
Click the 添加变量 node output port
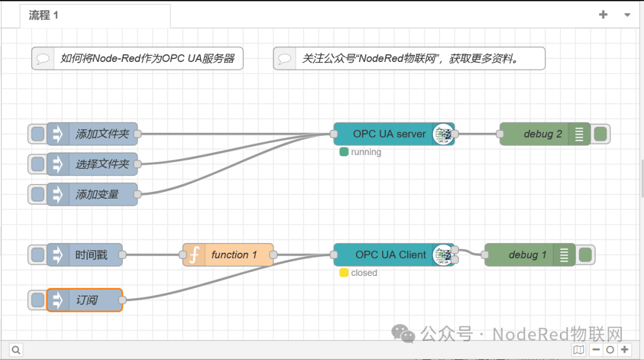point(138,194)
